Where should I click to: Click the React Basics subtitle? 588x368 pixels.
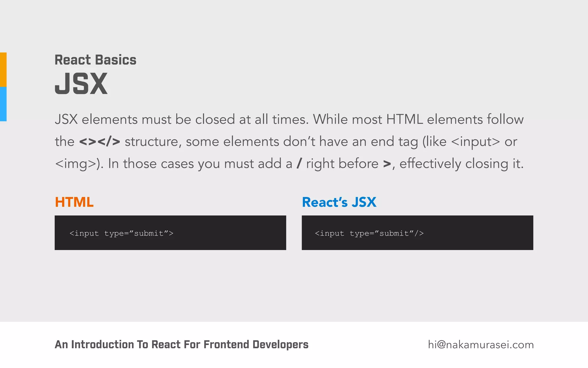coord(95,60)
